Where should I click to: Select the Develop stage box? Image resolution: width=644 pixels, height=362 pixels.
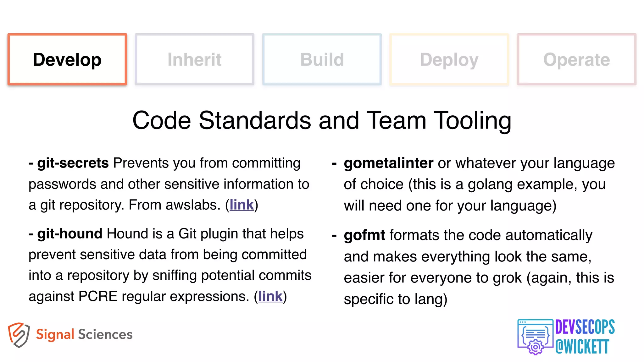point(67,59)
